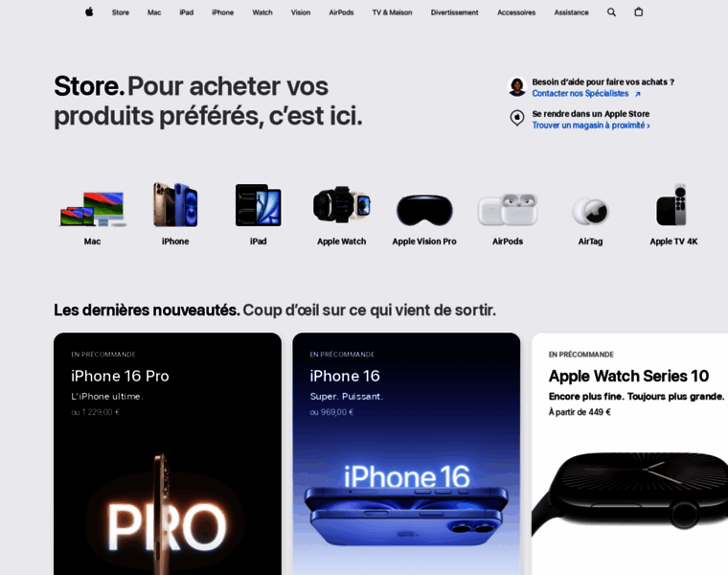This screenshot has height=575, width=728.
Task: Choose the iPad product icon
Action: 258,205
